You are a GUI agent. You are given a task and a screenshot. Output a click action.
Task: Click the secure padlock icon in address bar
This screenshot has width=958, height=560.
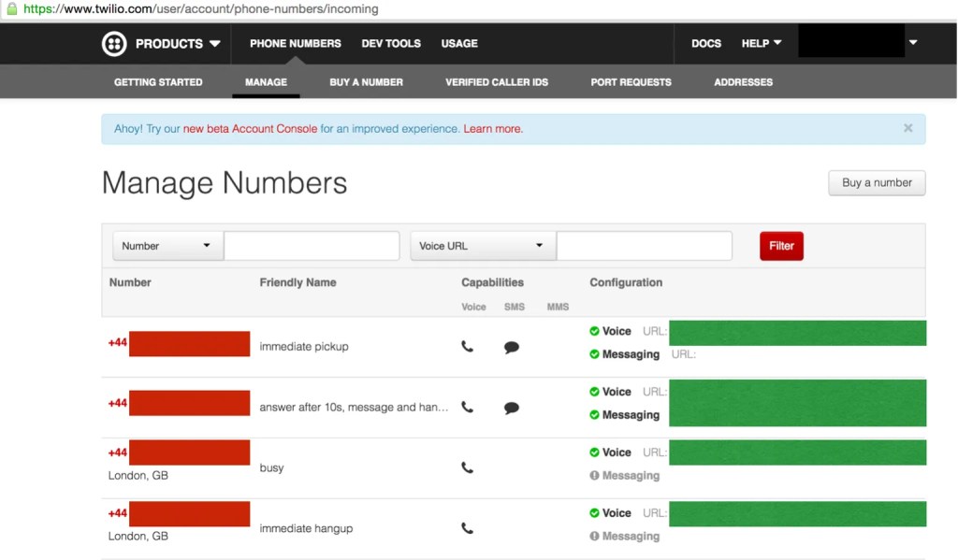(x=11, y=8)
